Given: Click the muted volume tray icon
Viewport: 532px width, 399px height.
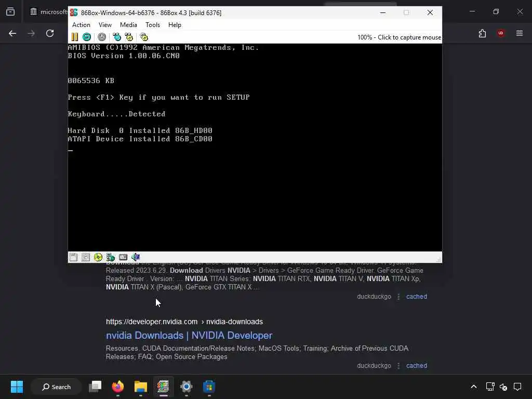Looking at the screenshot, I should click(503, 387).
